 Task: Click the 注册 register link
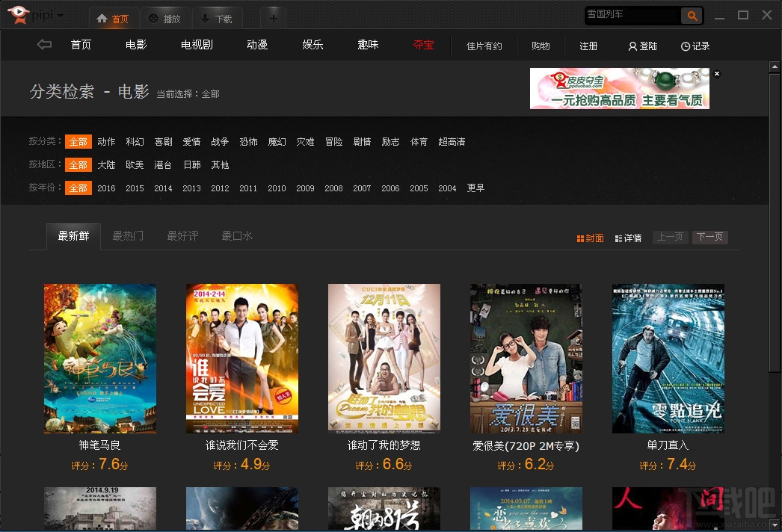click(588, 46)
